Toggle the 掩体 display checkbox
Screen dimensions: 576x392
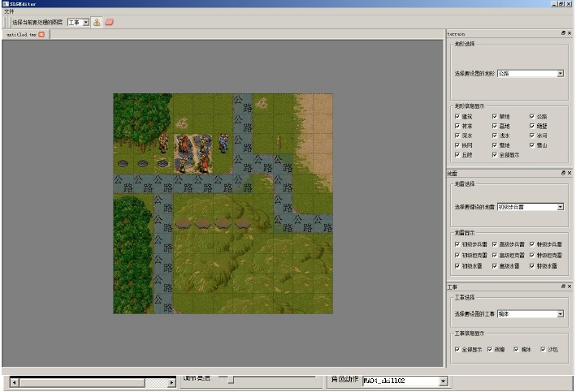(516, 350)
